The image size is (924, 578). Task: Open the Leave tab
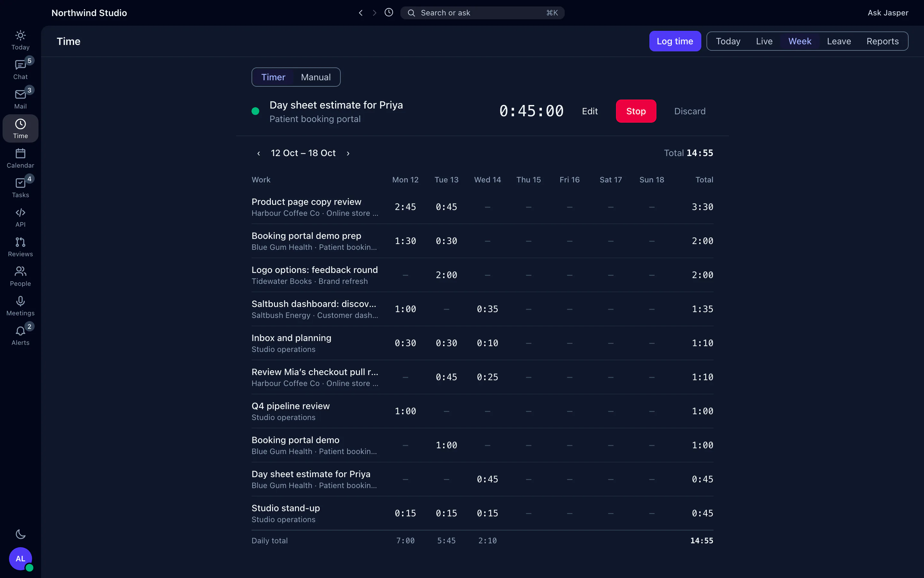click(x=839, y=41)
